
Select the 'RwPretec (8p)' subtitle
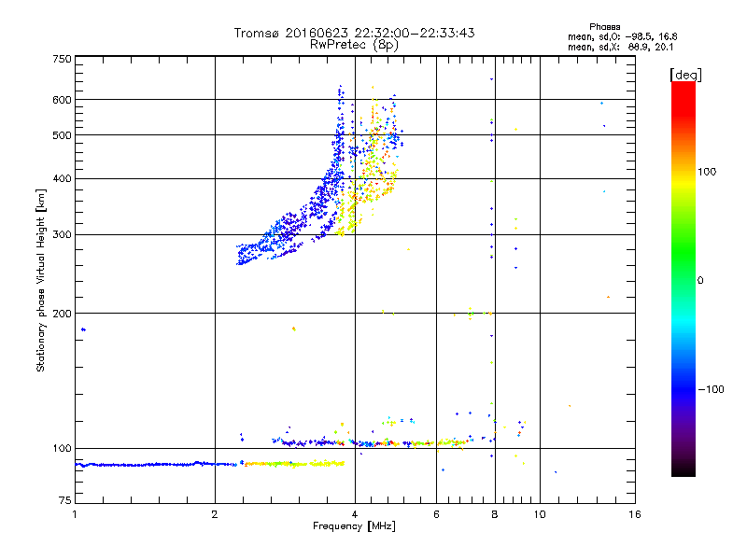click(354, 45)
